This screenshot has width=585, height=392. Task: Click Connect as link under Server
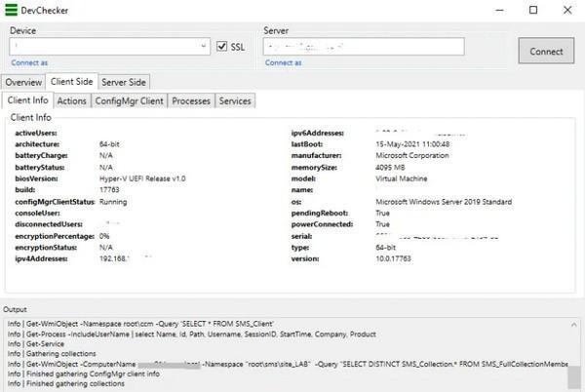point(284,62)
